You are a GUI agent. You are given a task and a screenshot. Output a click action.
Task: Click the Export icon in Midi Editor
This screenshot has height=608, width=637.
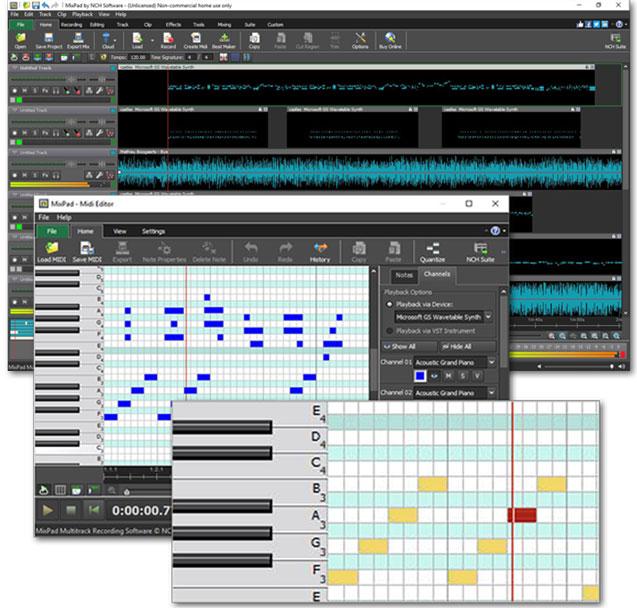[122, 252]
